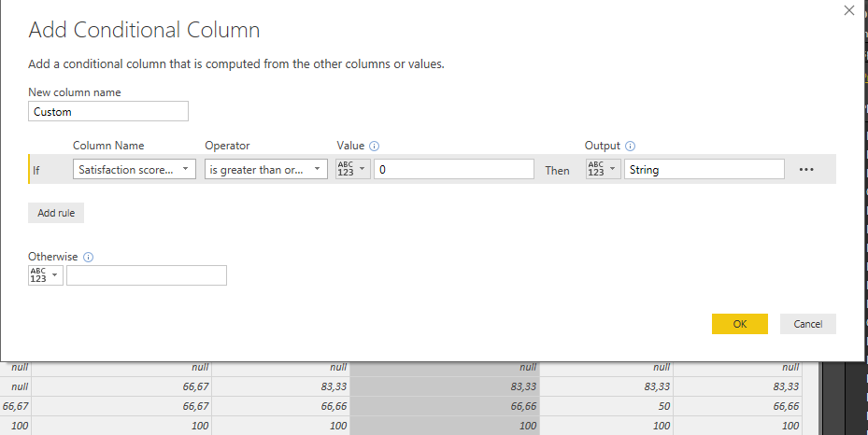Click the Output info icon

click(630, 146)
